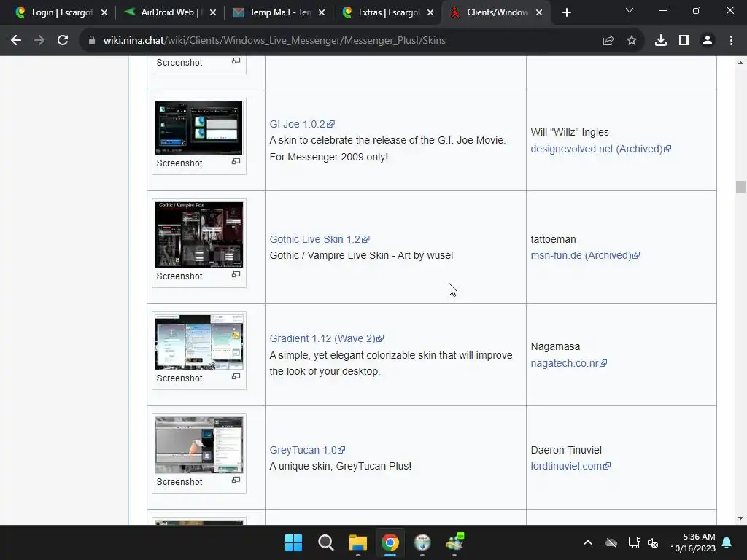Open GI Joe 1.0.2 skin link
Screen dimensions: 747x560
(302, 124)
